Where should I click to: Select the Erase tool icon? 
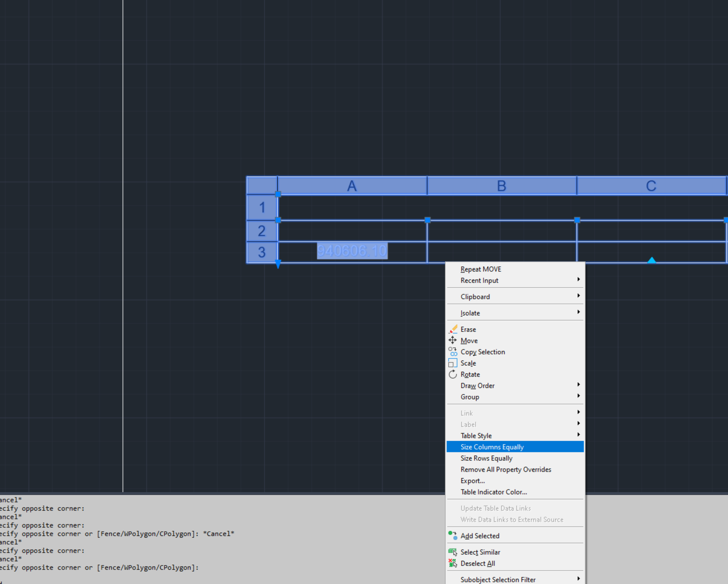tap(453, 329)
